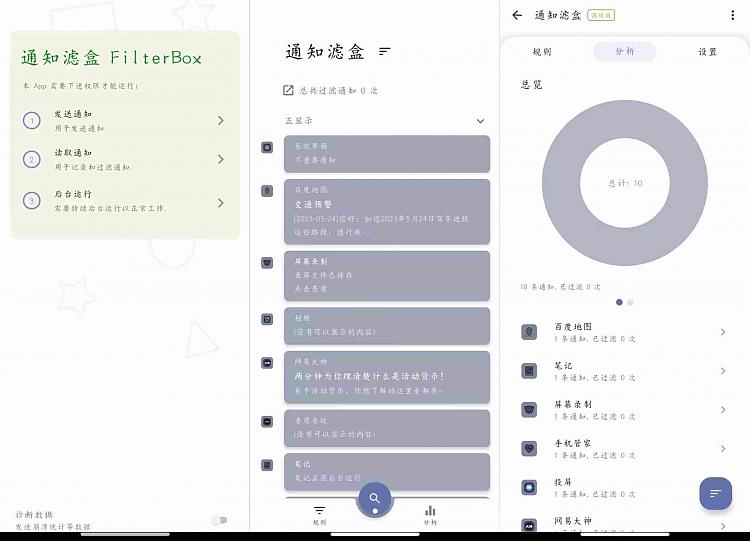Open the 网易大神 notification card
The height and width of the screenshot is (541, 750).
pos(387,376)
